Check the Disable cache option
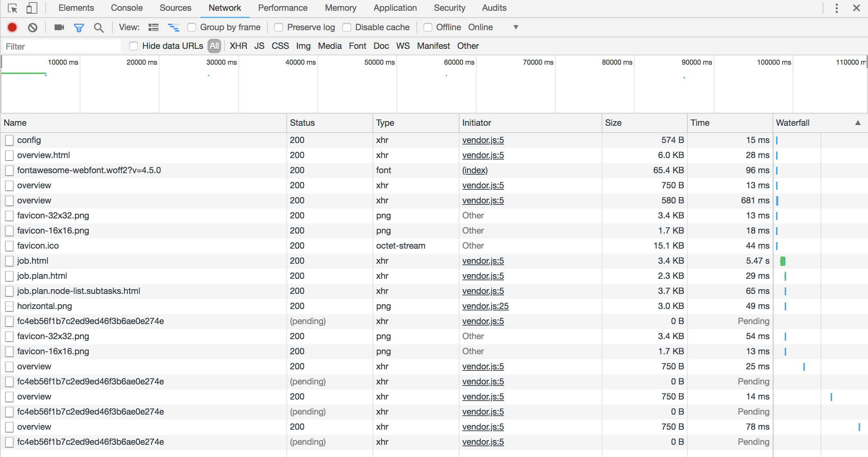The height and width of the screenshot is (457, 868). 347,27
